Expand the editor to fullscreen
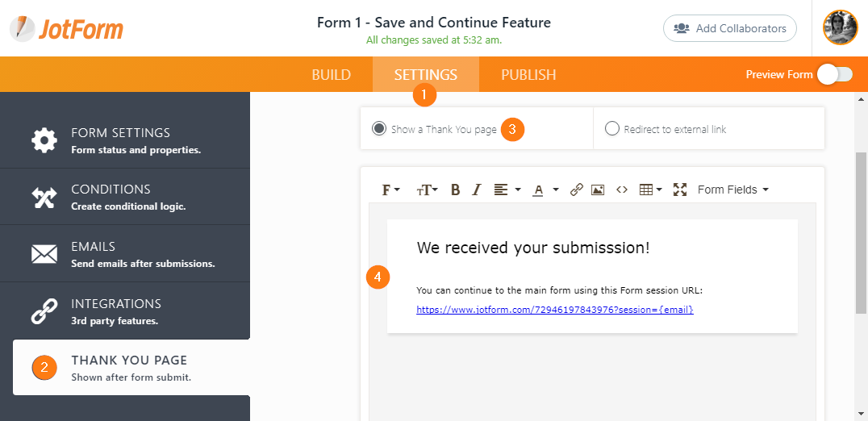 pos(680,190)
